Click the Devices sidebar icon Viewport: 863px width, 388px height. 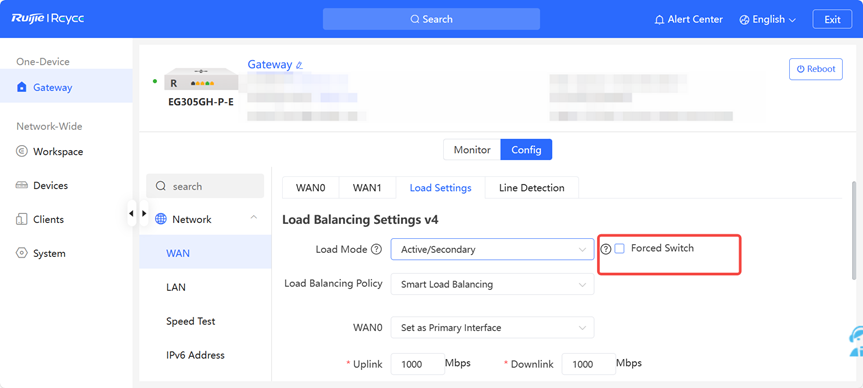click(21, 185)
